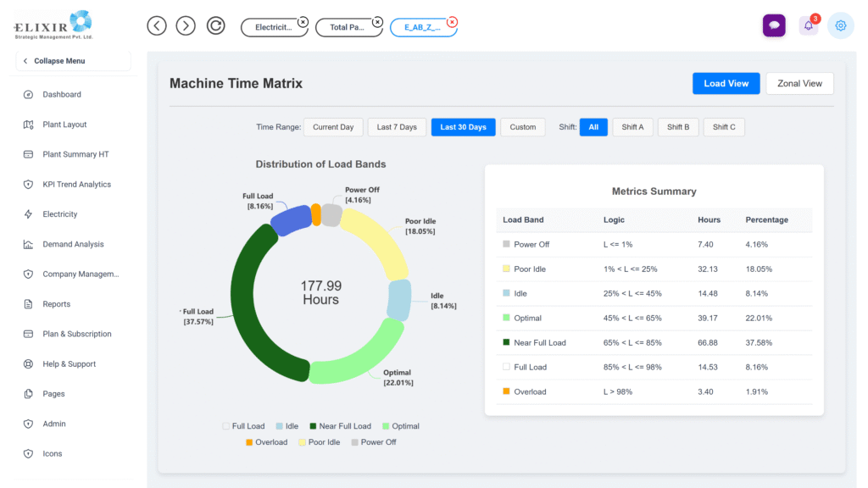Close the Total Pa... tab

click(x=377, y=22)
